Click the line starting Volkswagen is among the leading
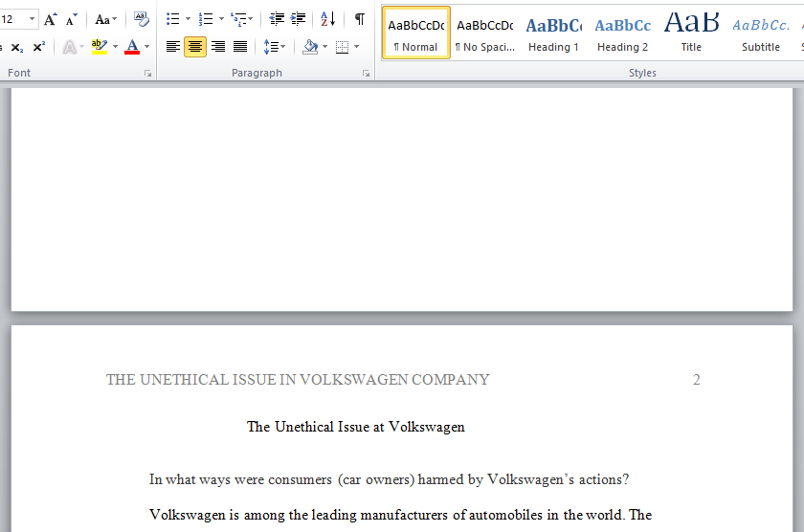The width and height of the screenshot is (804, 532). 400,515
